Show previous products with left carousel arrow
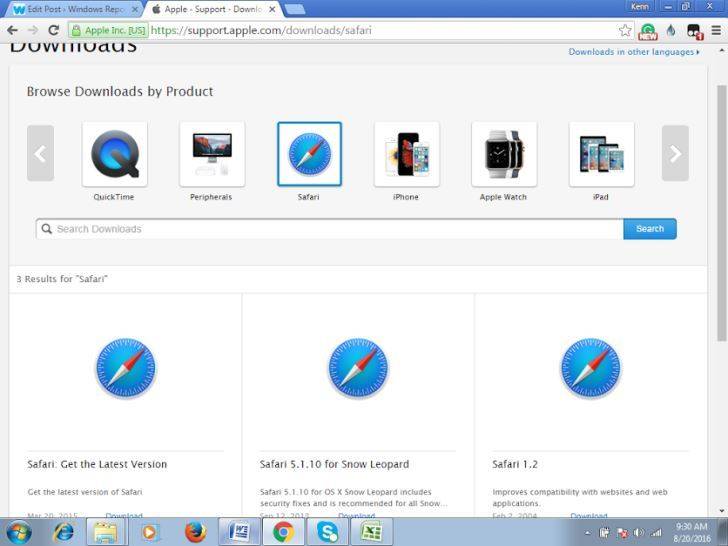The image size is (728, 546). point(40,153)
